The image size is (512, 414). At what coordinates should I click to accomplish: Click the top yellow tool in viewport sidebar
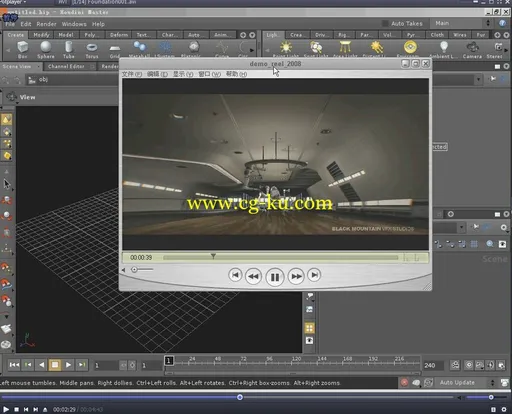(7, 119)
